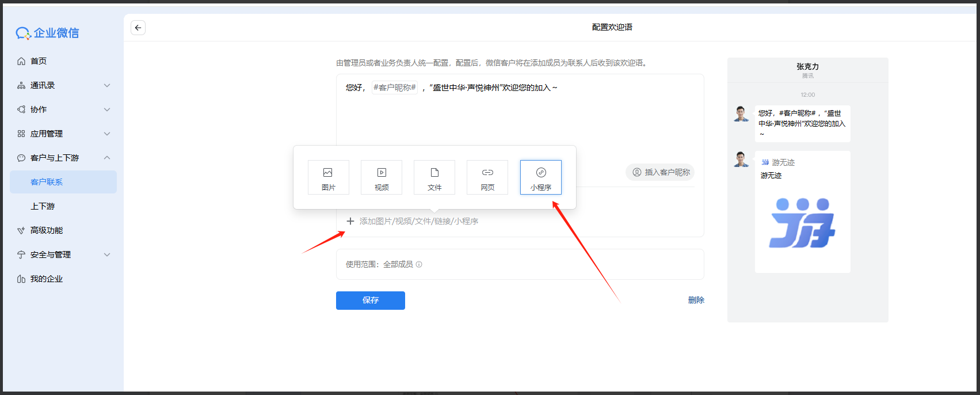
Task: Expand the 通讯录 sidebar section
Action: [x=106, y=85]
